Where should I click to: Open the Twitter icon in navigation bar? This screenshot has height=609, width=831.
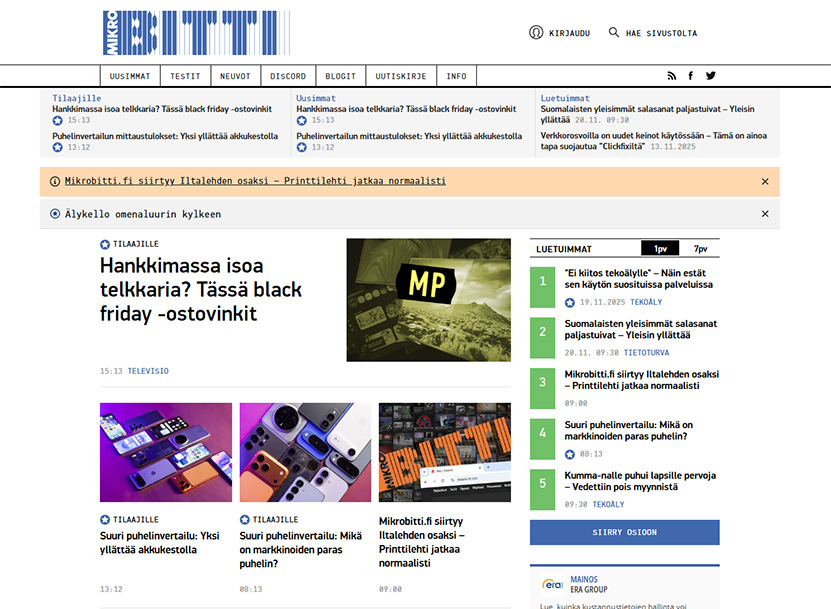(711, 76)
